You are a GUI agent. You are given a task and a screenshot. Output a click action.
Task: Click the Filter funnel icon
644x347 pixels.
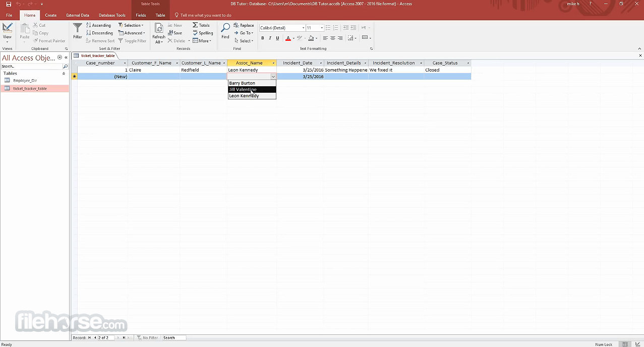pos(77,31)
